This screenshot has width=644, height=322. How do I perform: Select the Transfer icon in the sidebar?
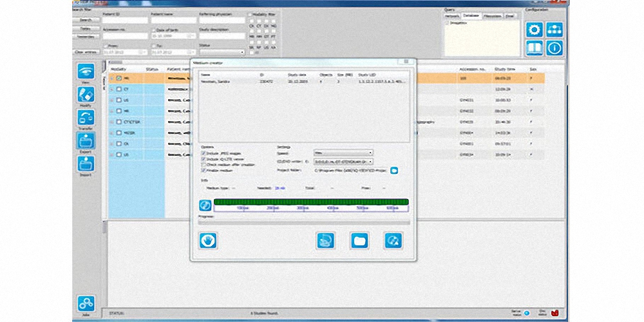pos(86,118)
